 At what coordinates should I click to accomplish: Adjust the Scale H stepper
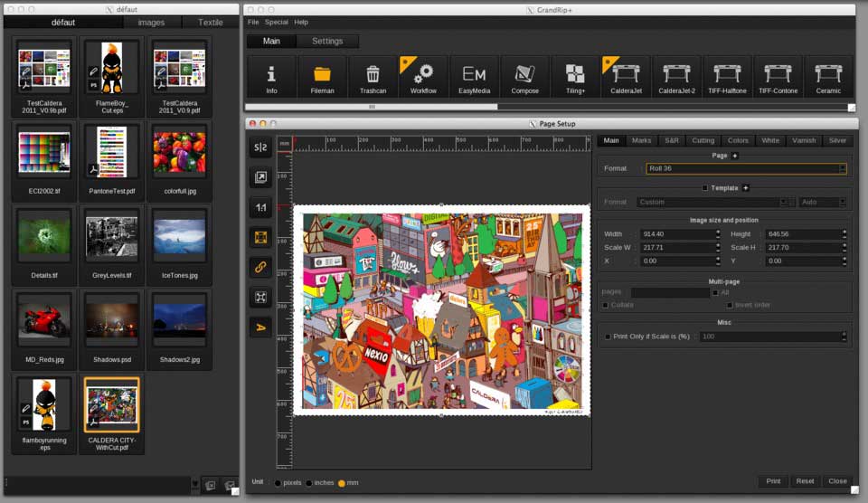point(844,247)
